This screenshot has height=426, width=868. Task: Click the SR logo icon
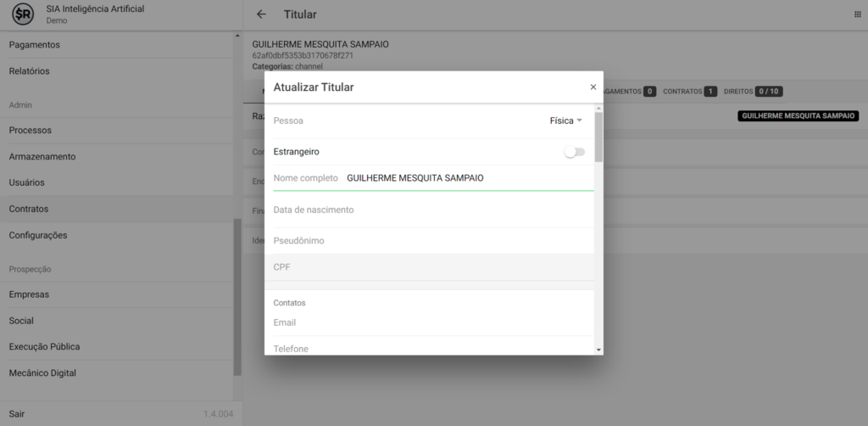23,14
